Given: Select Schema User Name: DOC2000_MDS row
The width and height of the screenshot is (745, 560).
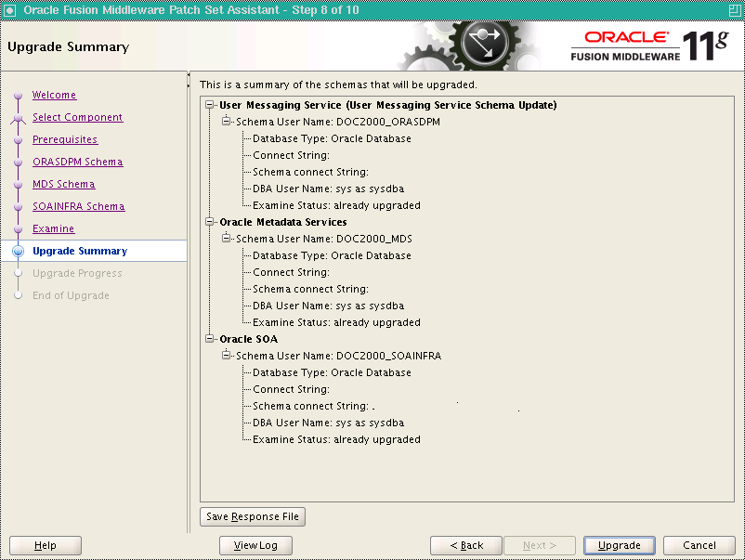Looking at the screenshot, I should click(x=324, y=239).
